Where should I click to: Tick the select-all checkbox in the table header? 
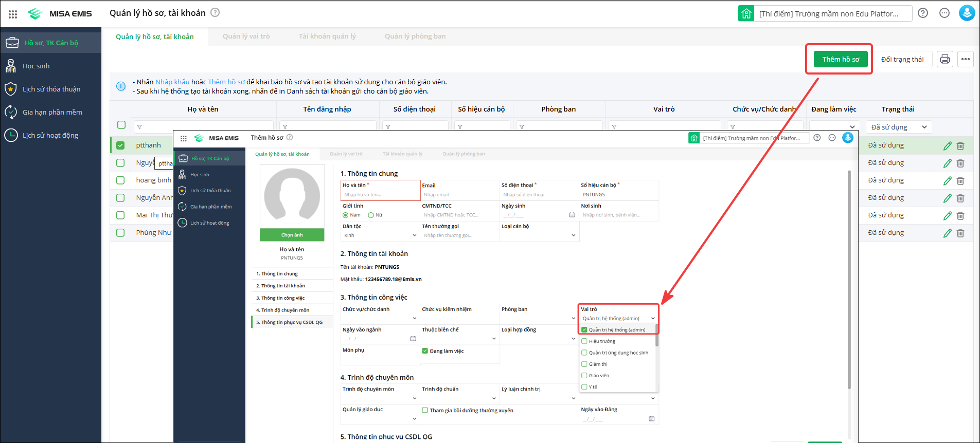coord(121,125)
